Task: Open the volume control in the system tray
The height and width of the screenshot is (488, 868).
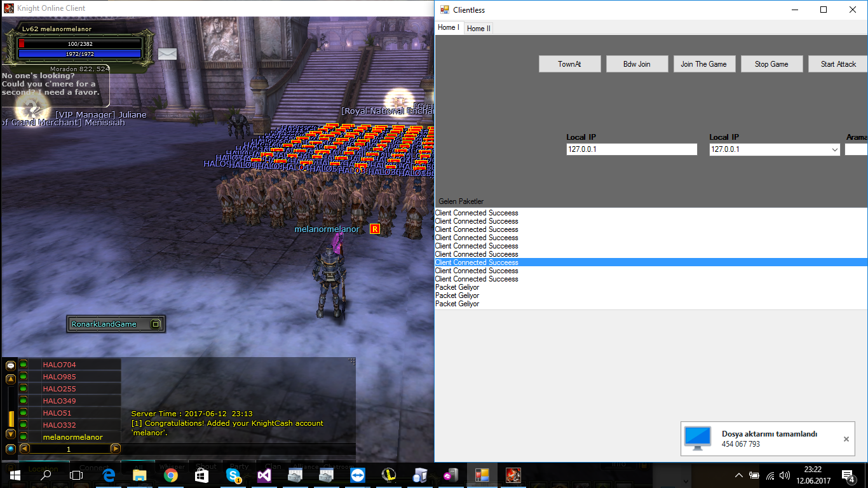Action: coord(785,475)
